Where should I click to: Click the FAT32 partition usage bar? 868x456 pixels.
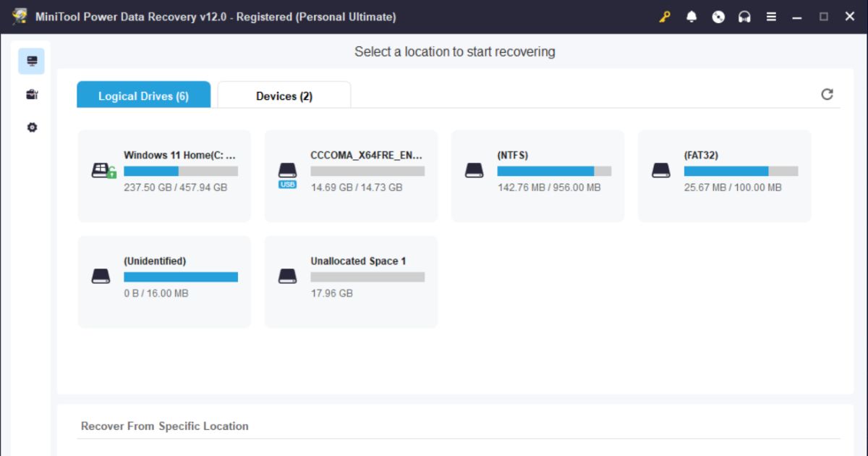tap(741, 172)
